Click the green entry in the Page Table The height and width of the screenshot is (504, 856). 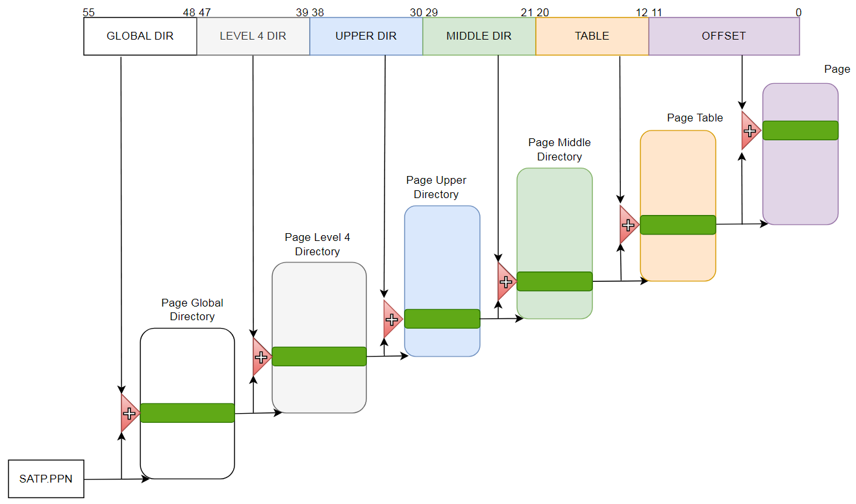(678, 225)
